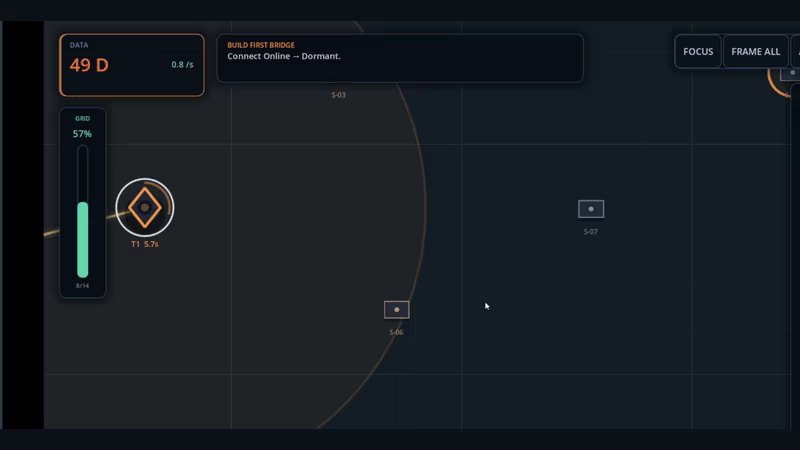Click the 0.8 /s data rate
Image resolution: width=800 pixels, height=450 pixels.
(x=182, y=65)
